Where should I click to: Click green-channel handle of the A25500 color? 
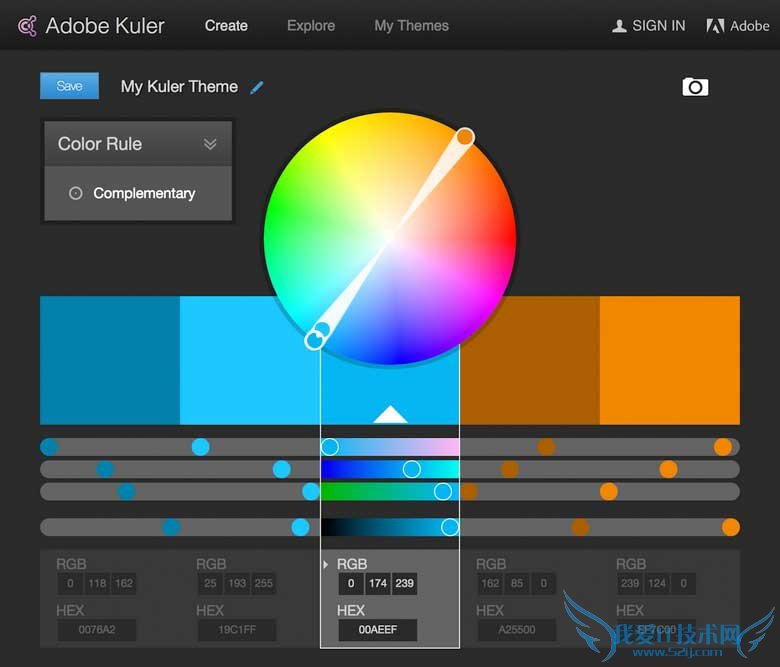510,469
